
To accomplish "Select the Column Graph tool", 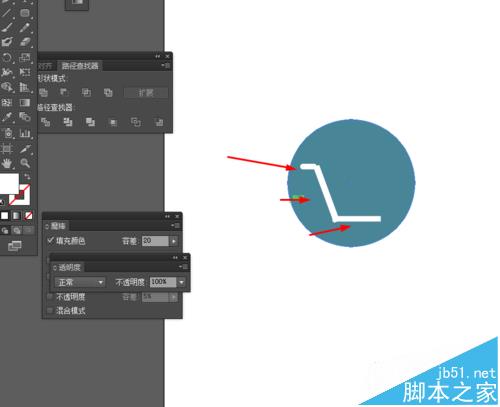I will [x=25, y=133].
